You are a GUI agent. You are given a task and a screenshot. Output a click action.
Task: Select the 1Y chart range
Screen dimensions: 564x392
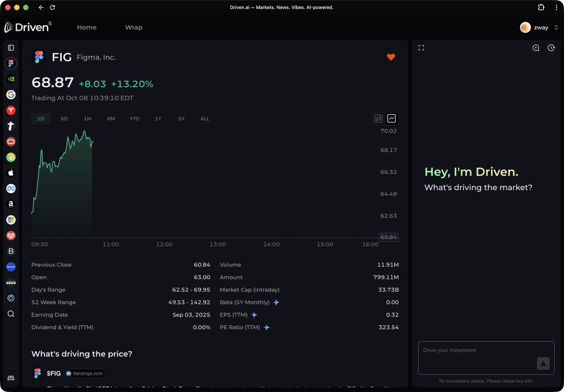(x=158, y=119)
